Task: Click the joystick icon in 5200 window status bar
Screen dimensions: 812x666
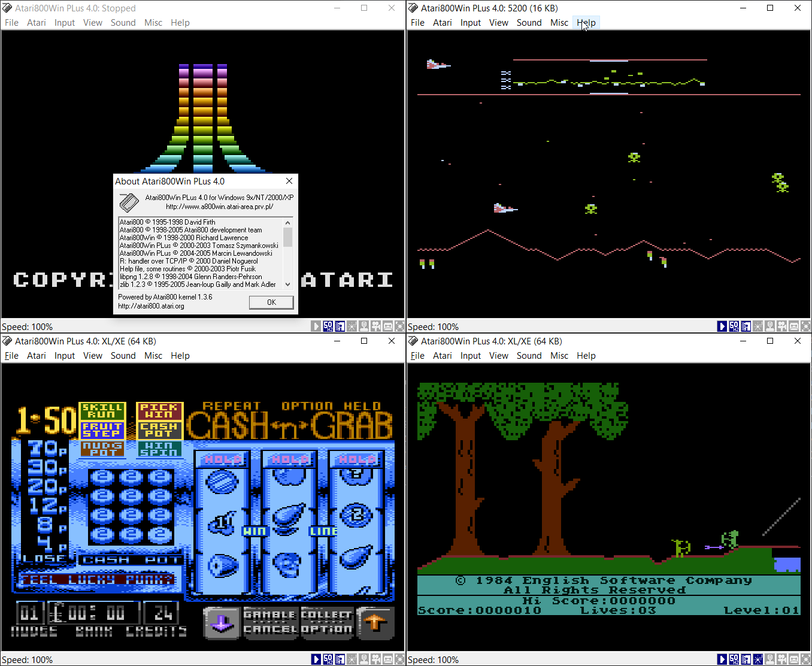Action: (x=769, y=326)
